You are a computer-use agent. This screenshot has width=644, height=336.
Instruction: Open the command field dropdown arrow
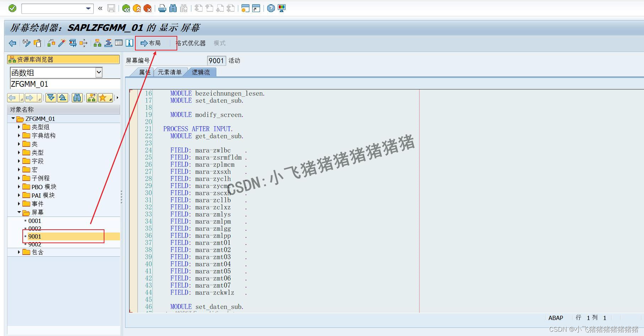tap(88, 9)
